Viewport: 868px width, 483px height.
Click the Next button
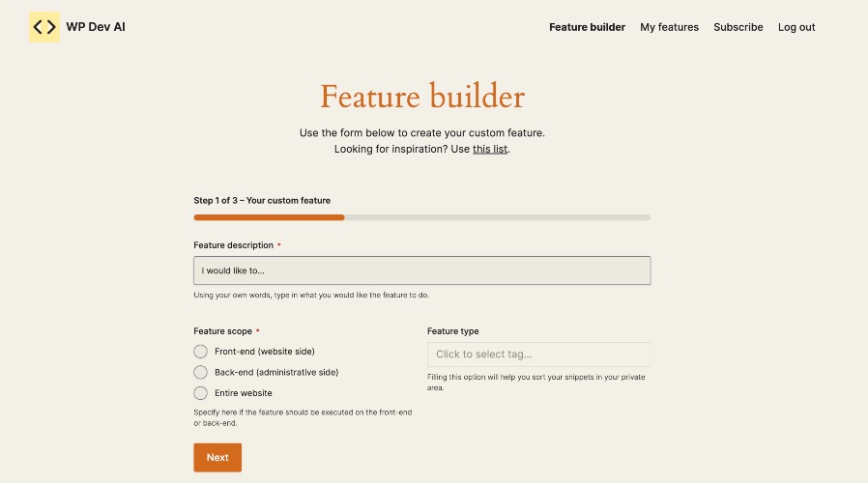pyautogui.click(x=217, y=458)
